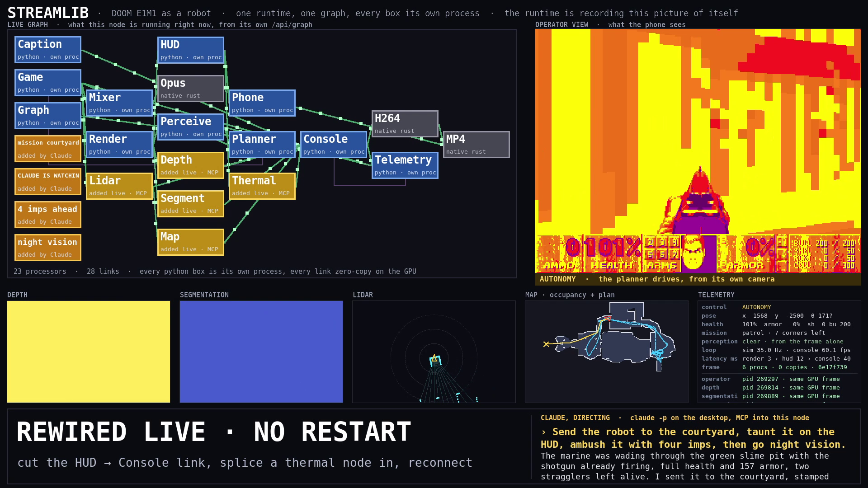
Task: Click the yellow X goal marker on map
Action: pos(546,344)
